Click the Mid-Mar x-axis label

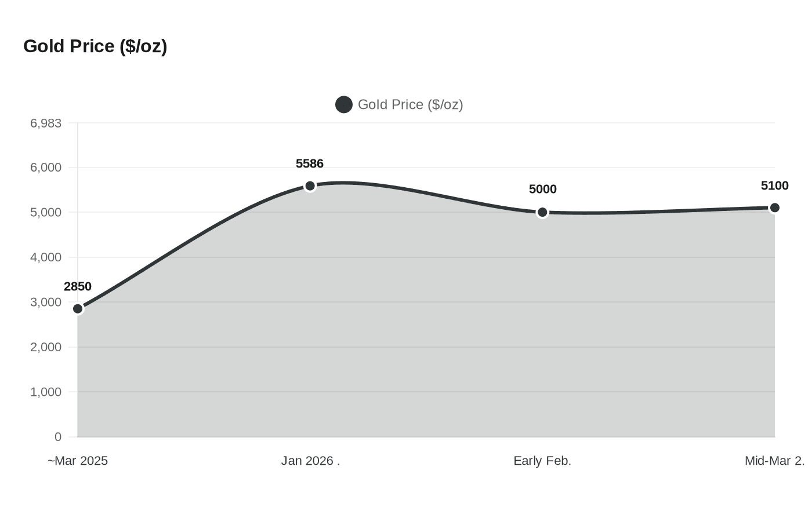(x=774, y=461)
